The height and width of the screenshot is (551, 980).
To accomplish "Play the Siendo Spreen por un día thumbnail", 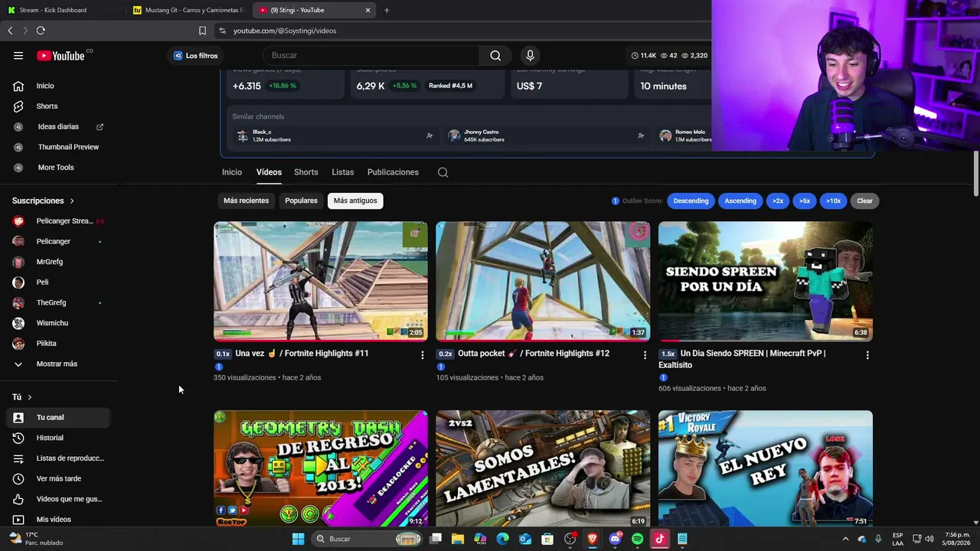I will [x=766, y=281].
